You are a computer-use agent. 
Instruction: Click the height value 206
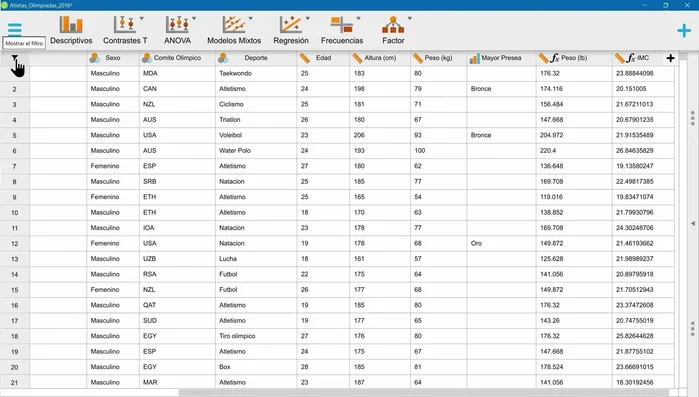380,135
